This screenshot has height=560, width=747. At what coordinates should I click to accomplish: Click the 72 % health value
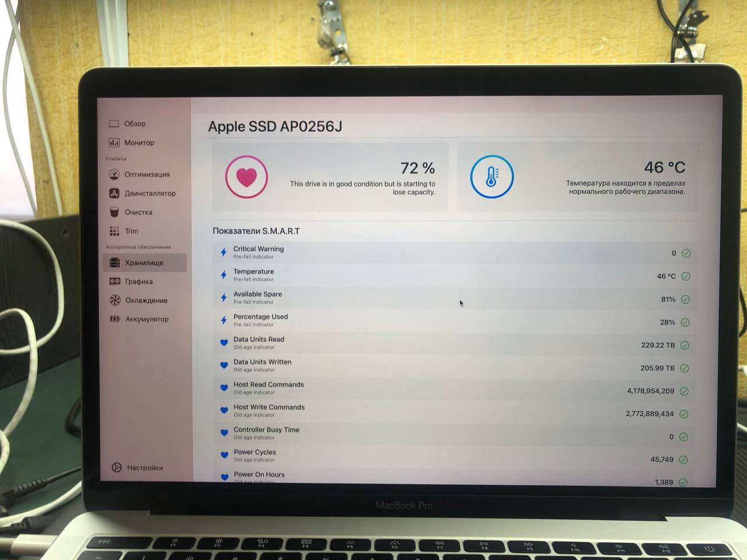point(417,168)
